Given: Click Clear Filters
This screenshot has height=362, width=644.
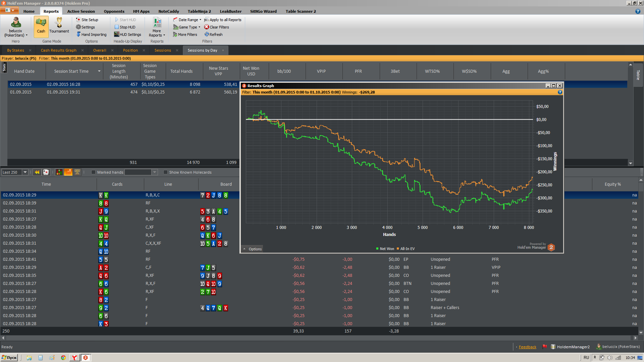Looking at the screenshot, I should [x=217, y=27].
